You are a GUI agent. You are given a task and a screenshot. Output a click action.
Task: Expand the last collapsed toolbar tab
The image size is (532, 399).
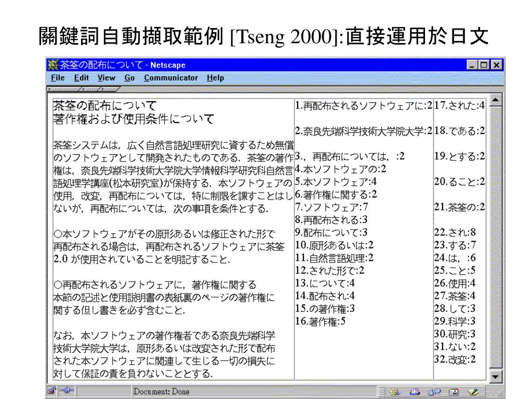click(109, 89)
